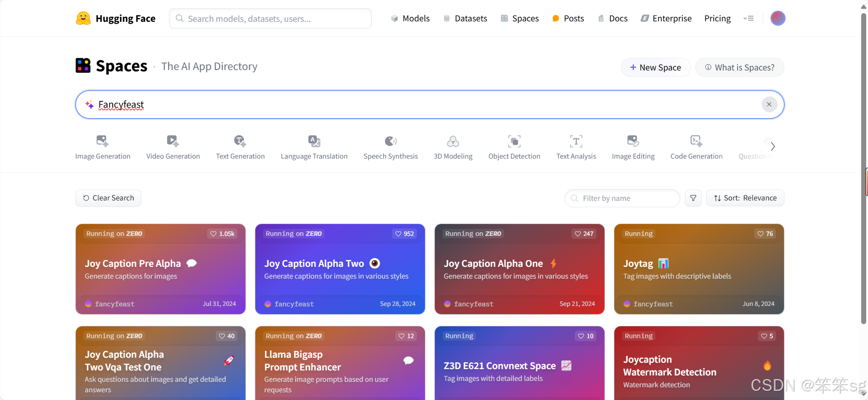Viewport: 868px width, 400px height.
Task: Click the user profile avatar
Action: tap(778, 18)
